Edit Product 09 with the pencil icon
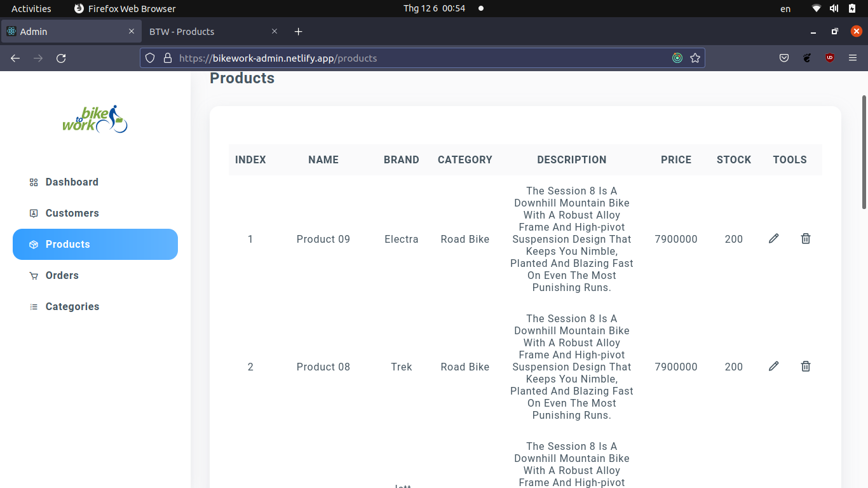 [773, 238]
